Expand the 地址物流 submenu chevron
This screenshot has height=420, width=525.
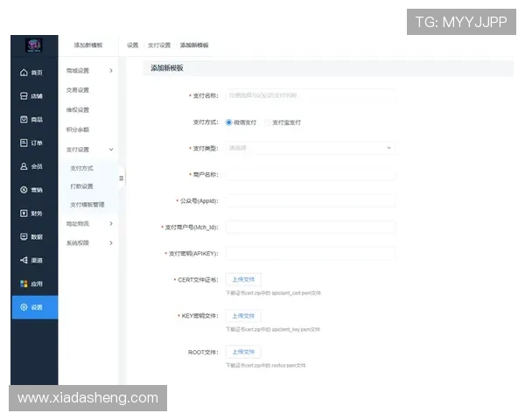[x=111, y=223]
